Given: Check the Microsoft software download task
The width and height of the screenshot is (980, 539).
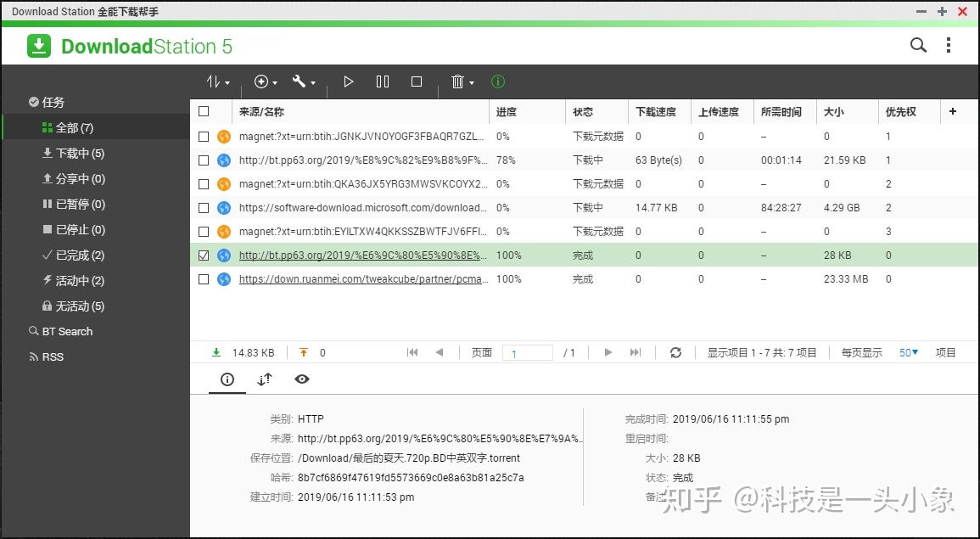Looking at the screenshot, I should (x=203, y=207).
